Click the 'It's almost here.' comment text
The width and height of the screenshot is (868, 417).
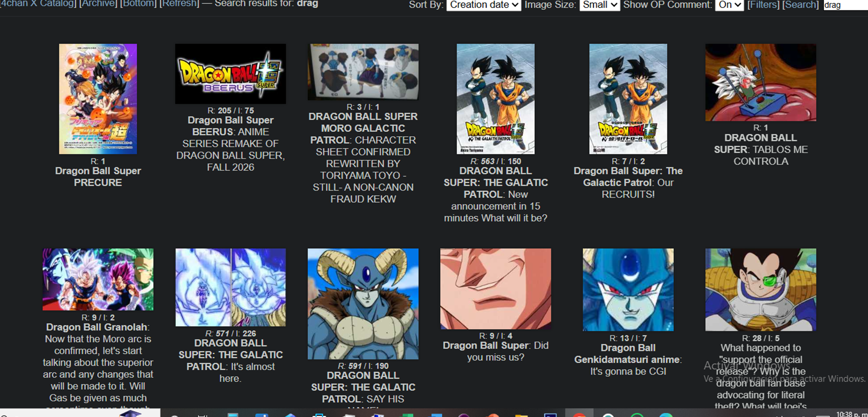coord(247,373)
